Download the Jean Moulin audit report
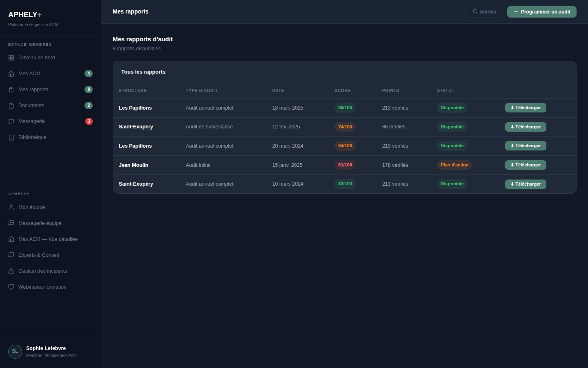Screen dimensions: 588x368 click(525, 165)
